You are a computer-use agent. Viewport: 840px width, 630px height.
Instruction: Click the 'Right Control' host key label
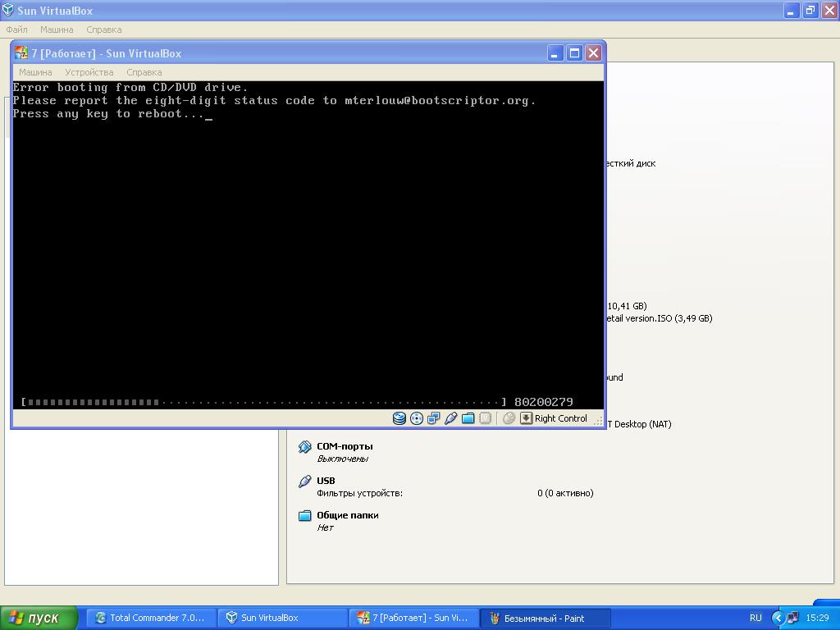[x=561, y=418]
